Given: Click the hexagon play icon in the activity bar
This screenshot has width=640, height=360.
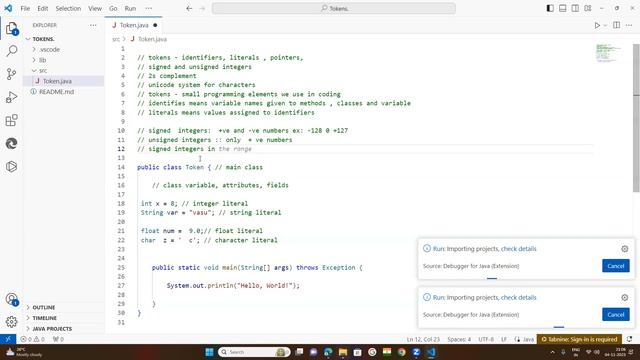Looking at the screenshot, I should (11, 166).
